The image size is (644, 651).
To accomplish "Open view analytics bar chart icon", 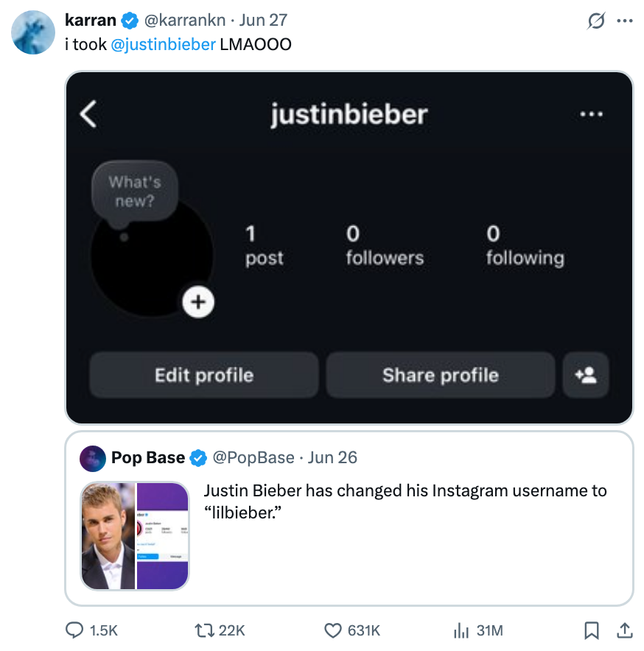I will (461, 630).
